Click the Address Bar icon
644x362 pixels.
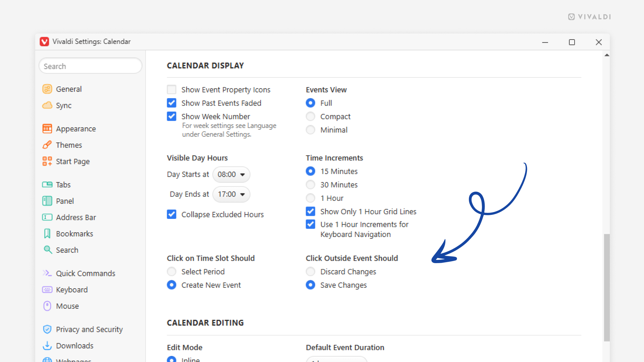[47, 217]
